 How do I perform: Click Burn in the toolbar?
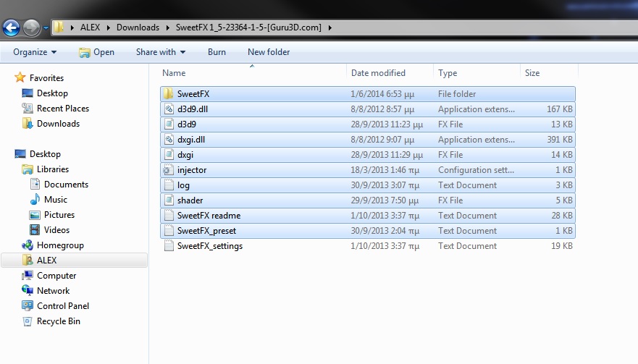(217, 52)
